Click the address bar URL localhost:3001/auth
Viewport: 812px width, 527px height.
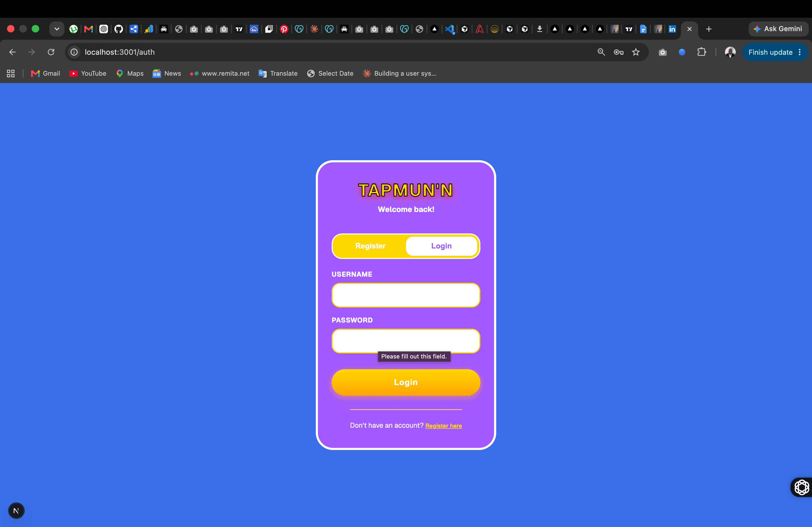pyautogui.click(x=120, y=52)
